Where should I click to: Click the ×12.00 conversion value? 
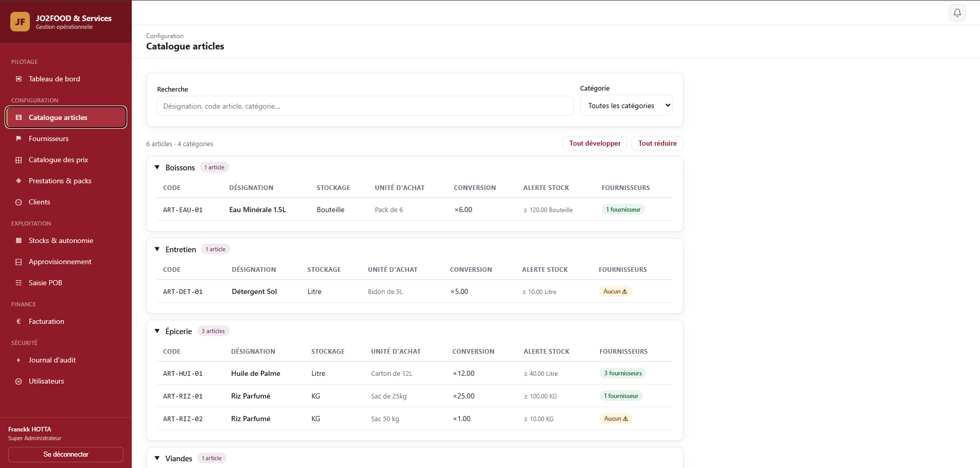(464, 373)
